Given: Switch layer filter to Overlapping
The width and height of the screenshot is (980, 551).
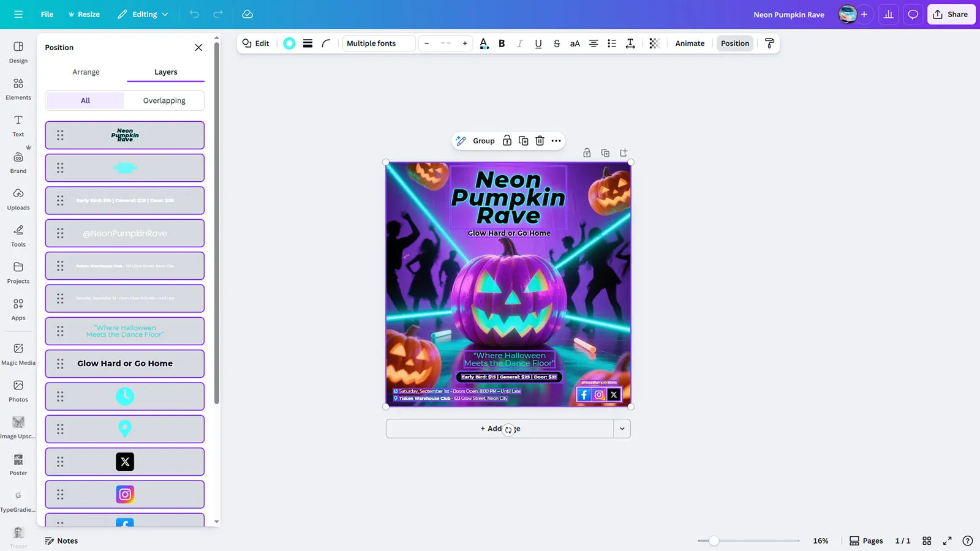Looking at the screenshot, I should pyautogui.click(x=164, y=100).
